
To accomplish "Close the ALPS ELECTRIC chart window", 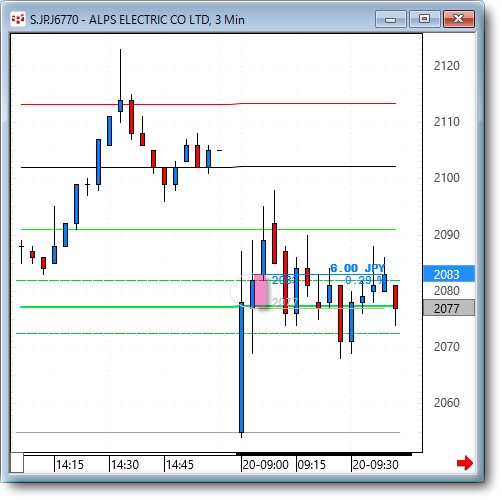I will (x=459, y=19).
